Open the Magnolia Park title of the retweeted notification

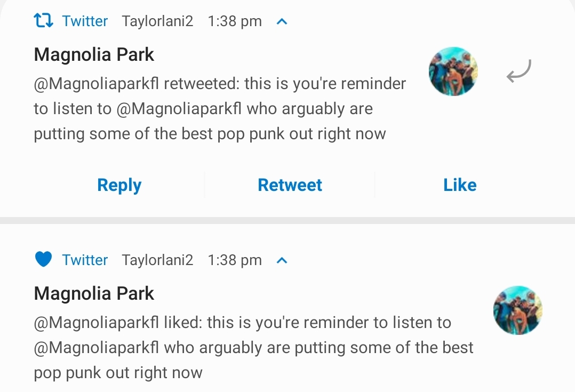[x=94, y=54]
